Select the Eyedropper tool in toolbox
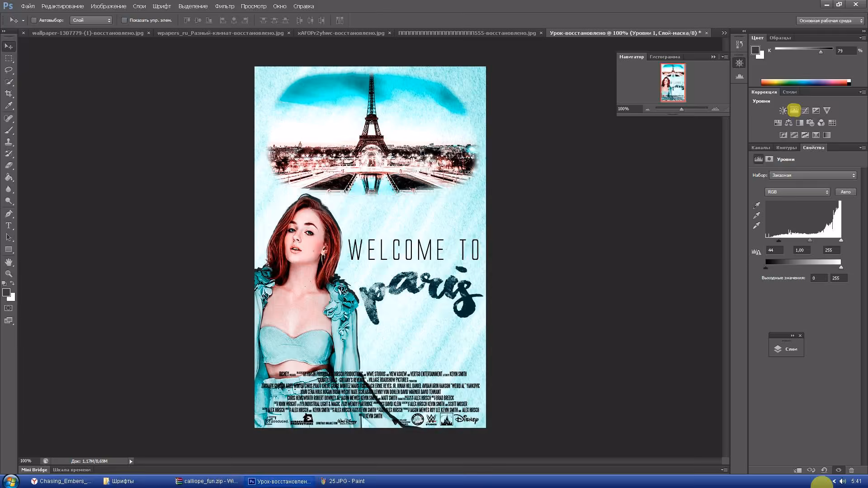The image size is (868, 488). (x=9, y=106)
